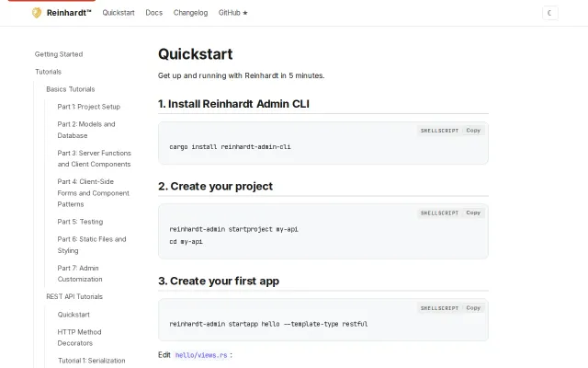Open the Reinhardt home brand link
Image resolution: width=588 pixels, height=368 pixels.
click(x=62, y=13)
